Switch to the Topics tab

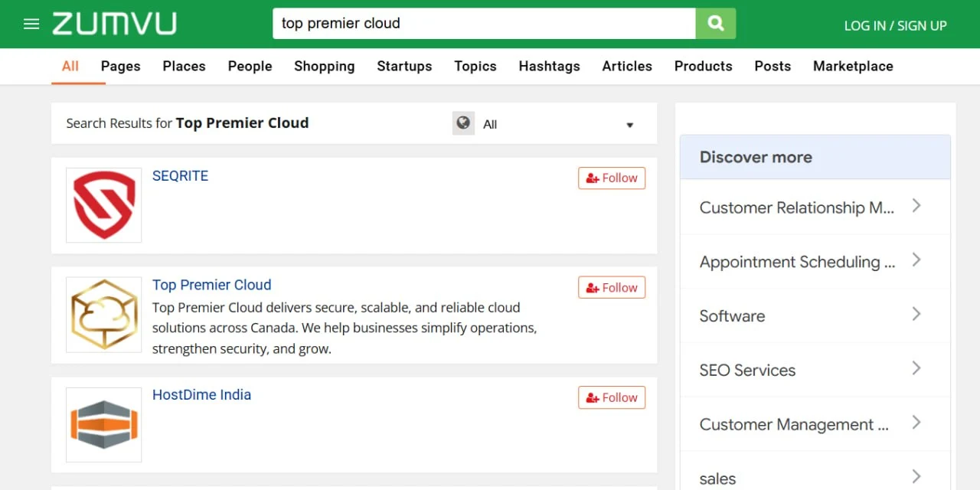(475, 66)
